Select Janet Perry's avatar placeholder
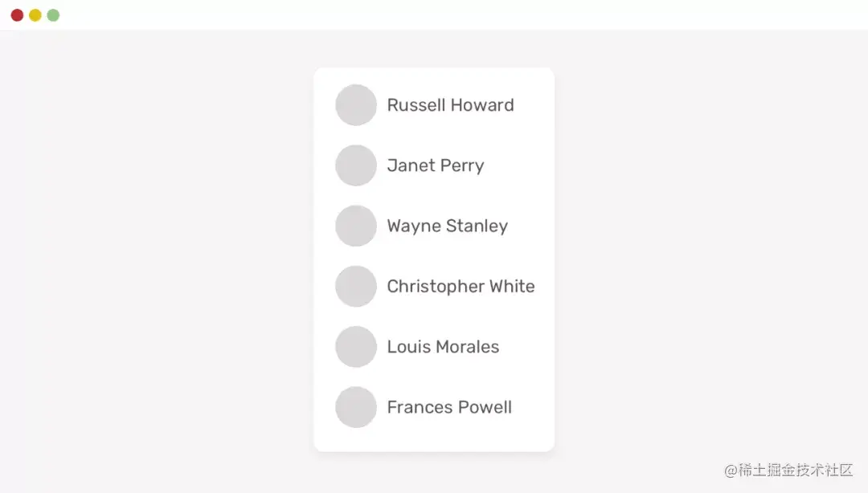 356,165
